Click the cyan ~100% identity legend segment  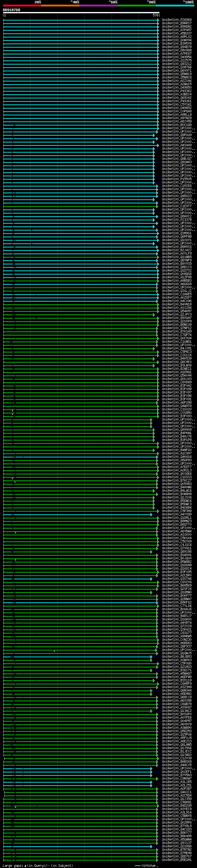click(x=175, y=6)
